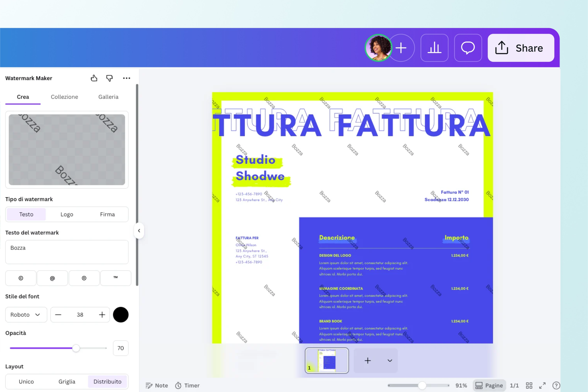Insert the registered trademark symbol
Screen dimensions: 588x392
click(x=84, y=278)
